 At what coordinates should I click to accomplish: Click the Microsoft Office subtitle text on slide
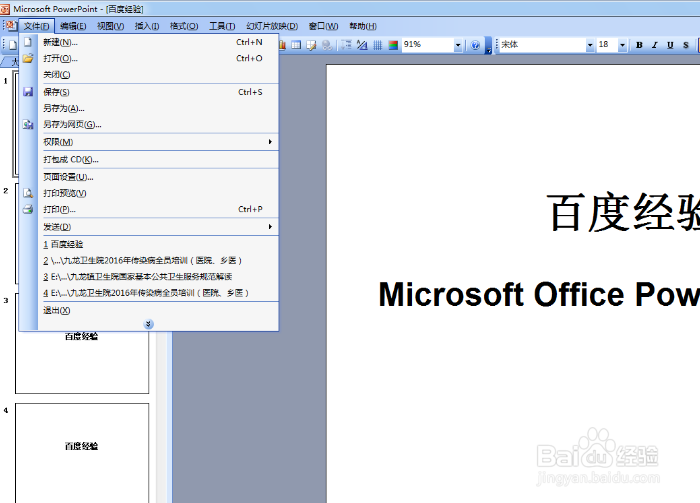[539, 295]
